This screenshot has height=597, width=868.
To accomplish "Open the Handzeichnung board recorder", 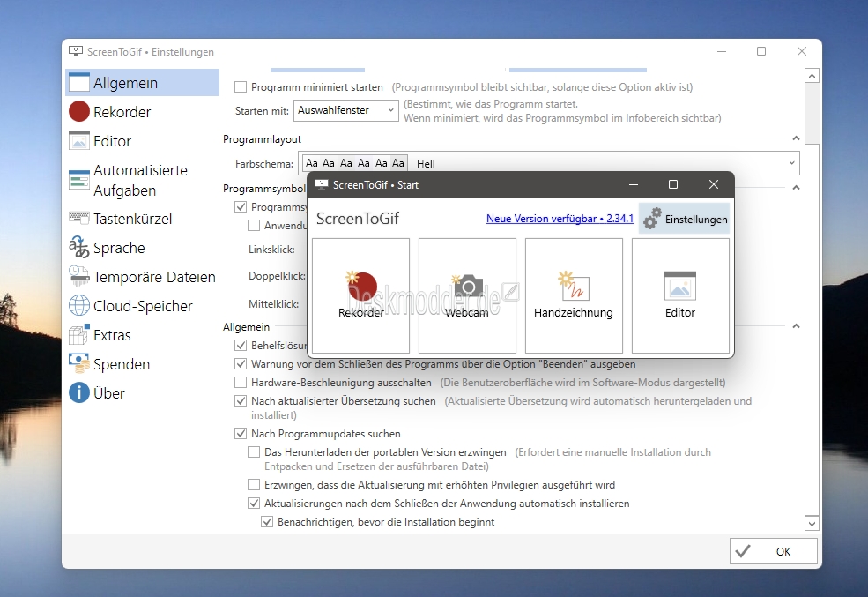I will (574, 295).
